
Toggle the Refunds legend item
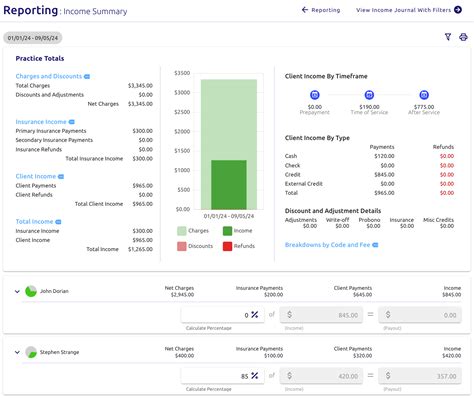pyautogui.click(x=239, y=246)
